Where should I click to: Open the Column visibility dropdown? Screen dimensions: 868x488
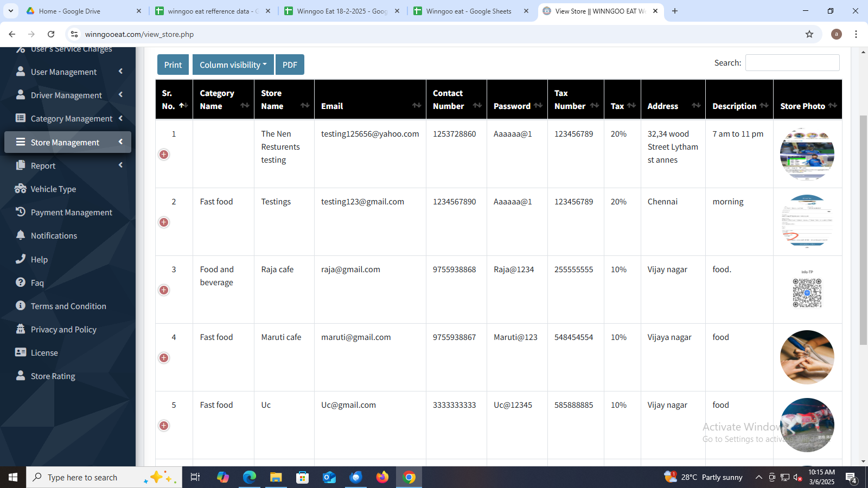point(233,65)
